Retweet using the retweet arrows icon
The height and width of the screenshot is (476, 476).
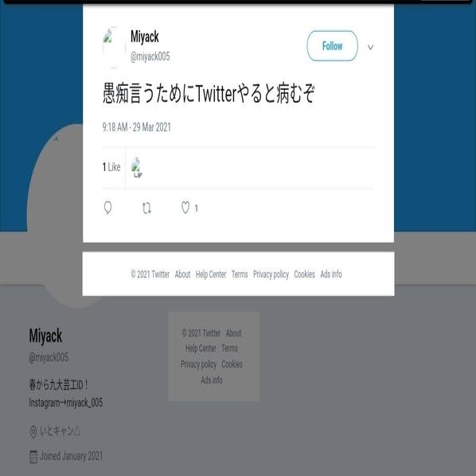pyautogui.click(x=146, y=209)
